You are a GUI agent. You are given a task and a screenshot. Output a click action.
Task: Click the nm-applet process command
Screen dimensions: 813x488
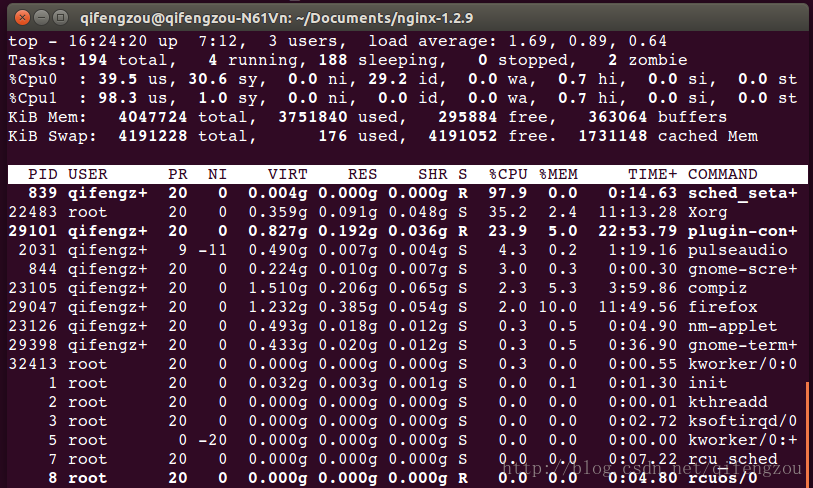(x=732, y=326)
